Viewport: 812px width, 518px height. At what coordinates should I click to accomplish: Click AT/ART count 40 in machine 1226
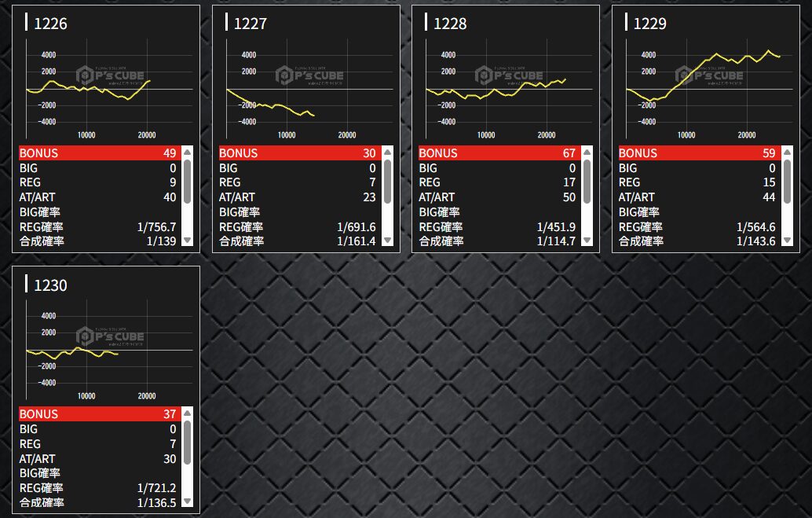pos(170,197)
